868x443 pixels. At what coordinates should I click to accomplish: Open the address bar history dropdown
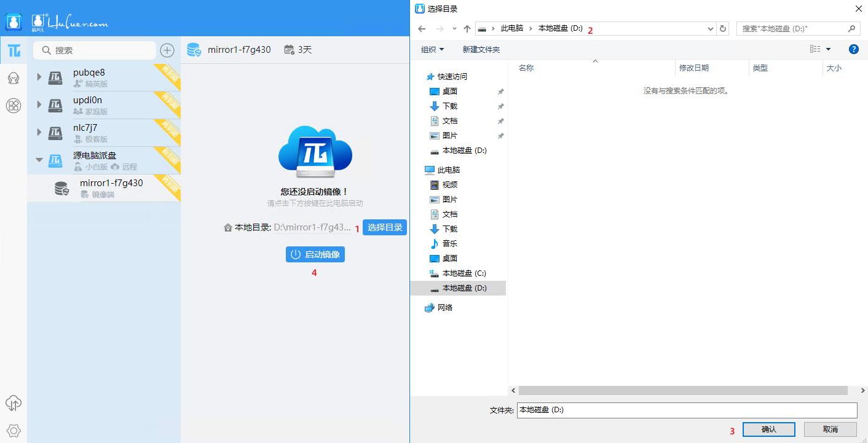tap(711, 28)
